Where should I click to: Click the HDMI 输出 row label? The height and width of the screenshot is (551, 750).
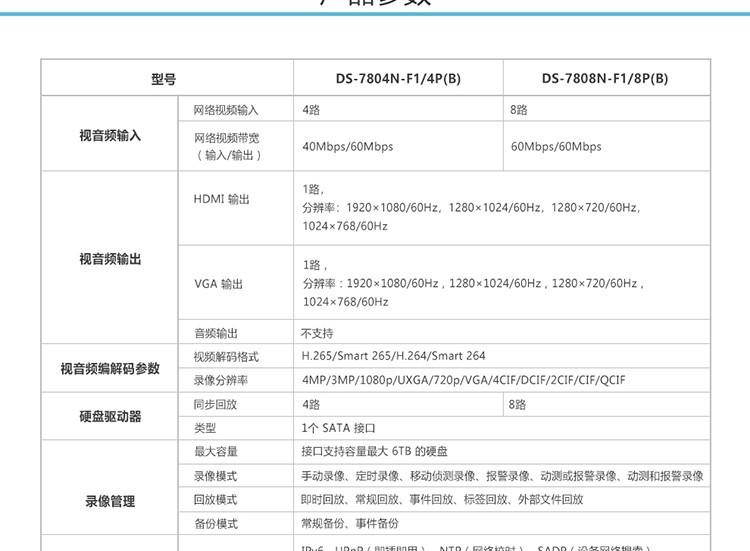[x=222, y=199]
